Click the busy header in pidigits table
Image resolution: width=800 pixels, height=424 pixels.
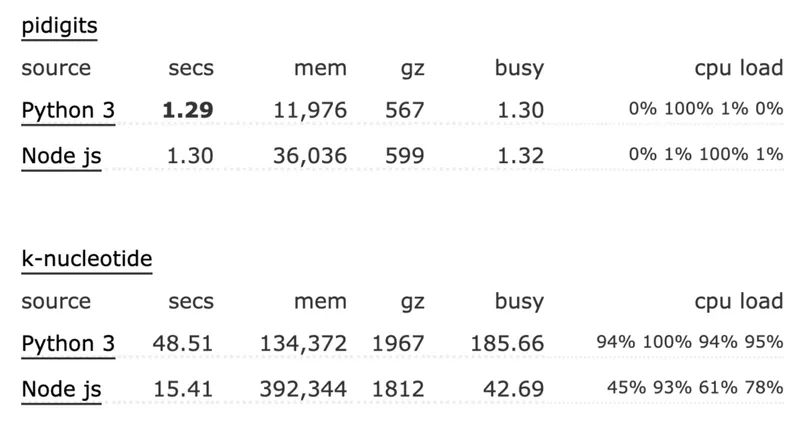519,69
